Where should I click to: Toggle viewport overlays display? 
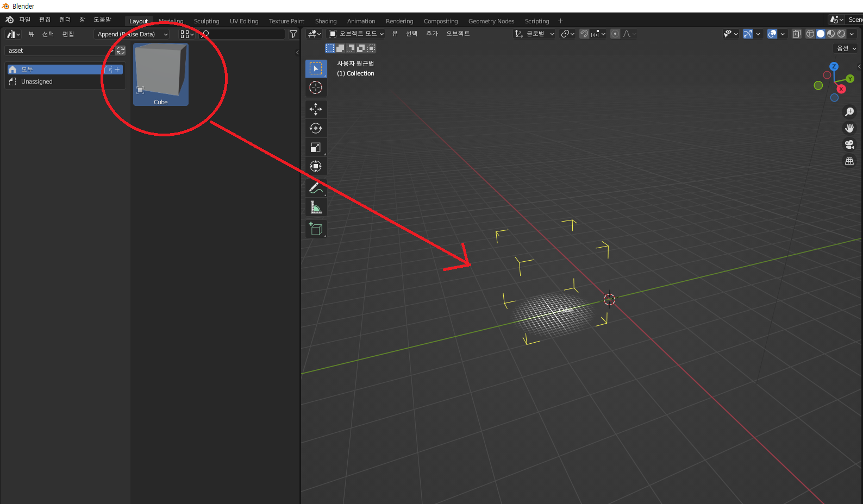click(x=772, y=34)
